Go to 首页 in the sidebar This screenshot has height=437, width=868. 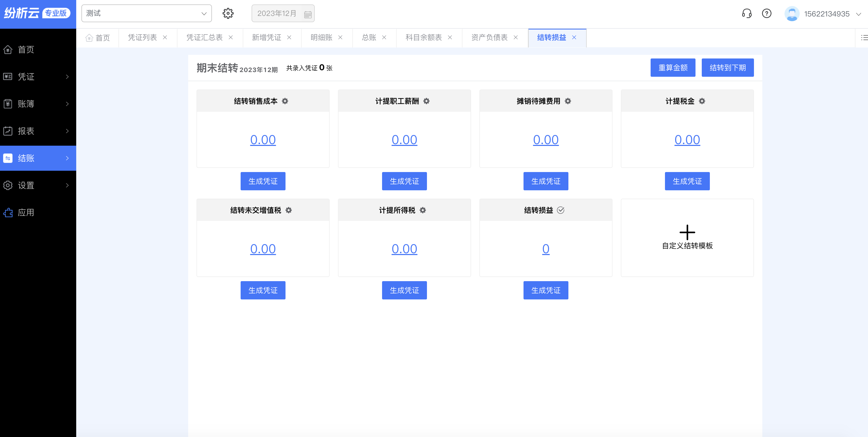pyautogui.click(x=38, y=50)
